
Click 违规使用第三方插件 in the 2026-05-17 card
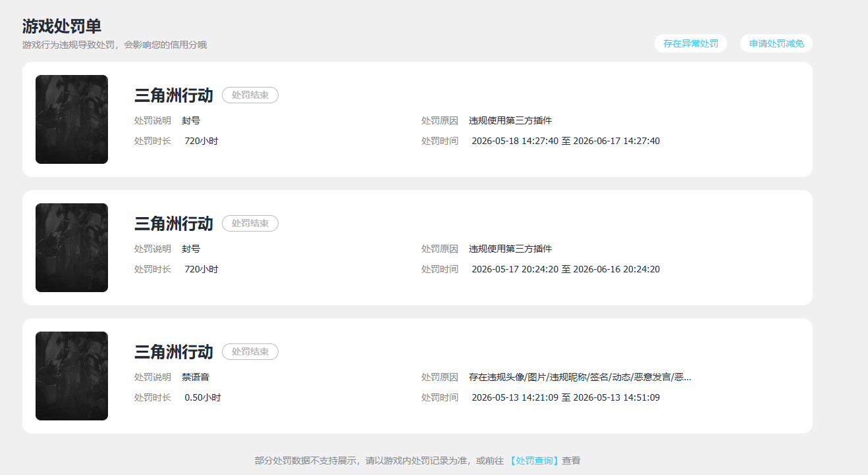pos(510,249)
